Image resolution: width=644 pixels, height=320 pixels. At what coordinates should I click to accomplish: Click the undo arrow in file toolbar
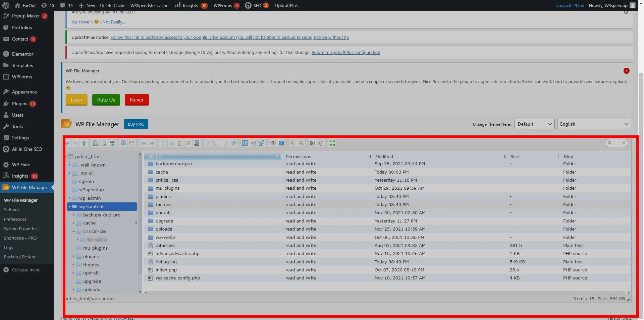[144, 143]
